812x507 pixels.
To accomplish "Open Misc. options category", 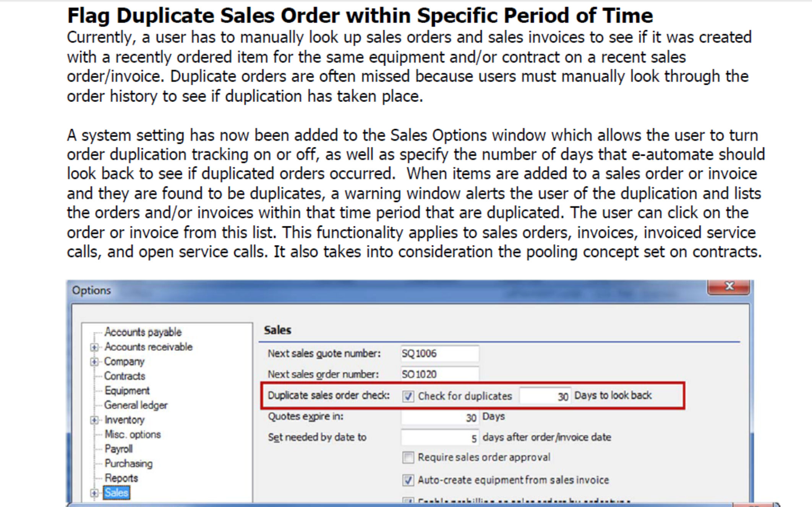I will (133, 435).
